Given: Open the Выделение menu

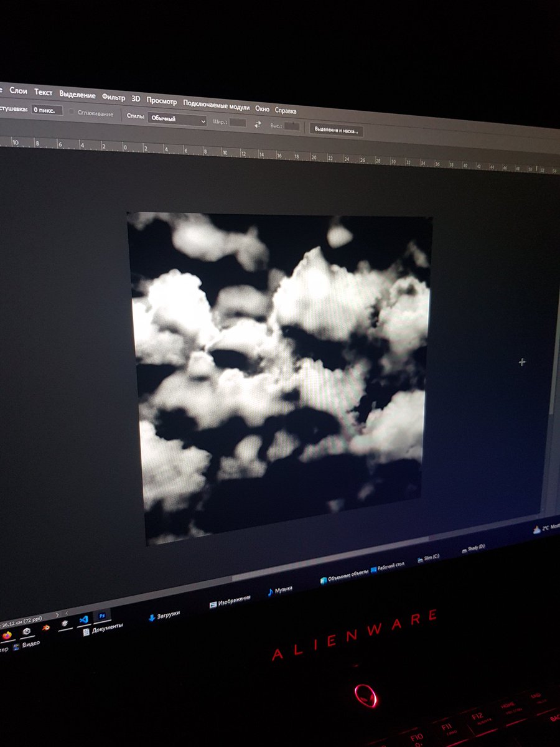Looking at the screenshot, I should tap(77, 95).
